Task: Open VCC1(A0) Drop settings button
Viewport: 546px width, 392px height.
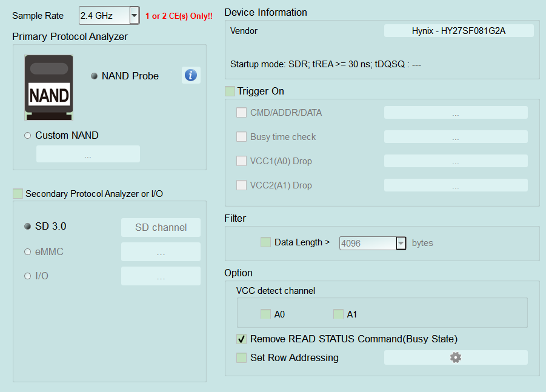Action: 456,161
